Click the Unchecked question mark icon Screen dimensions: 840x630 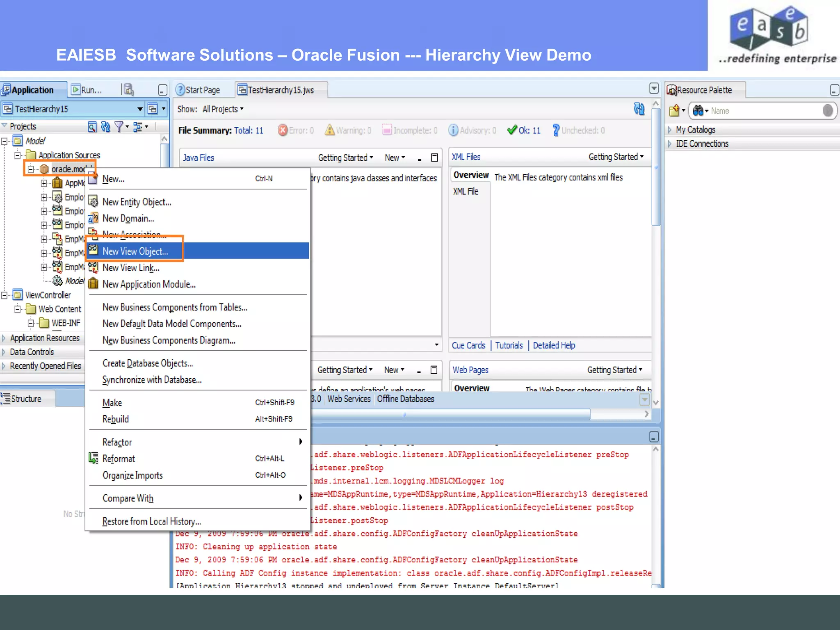click(x=556, y=130)
